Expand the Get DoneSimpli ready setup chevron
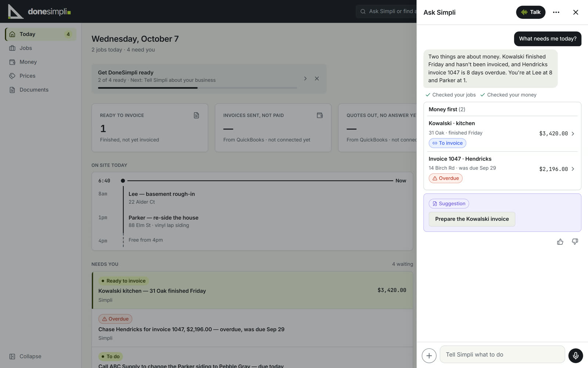 305,78
